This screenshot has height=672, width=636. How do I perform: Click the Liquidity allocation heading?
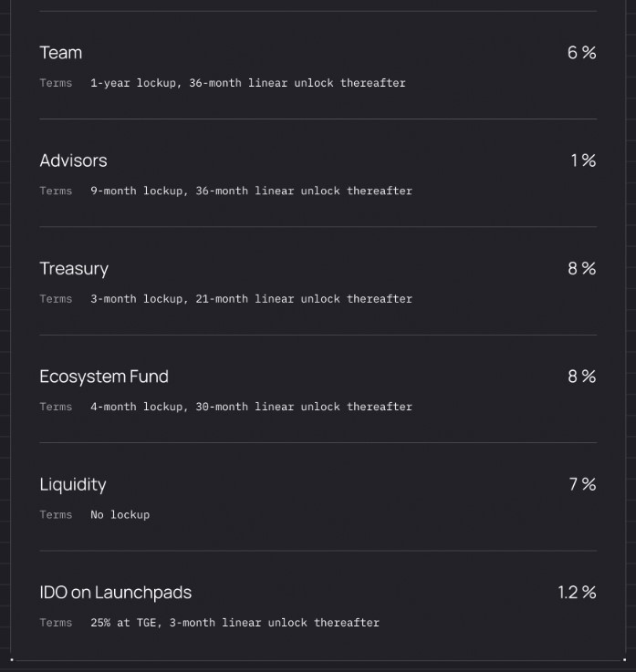click(x=73, y=484)
